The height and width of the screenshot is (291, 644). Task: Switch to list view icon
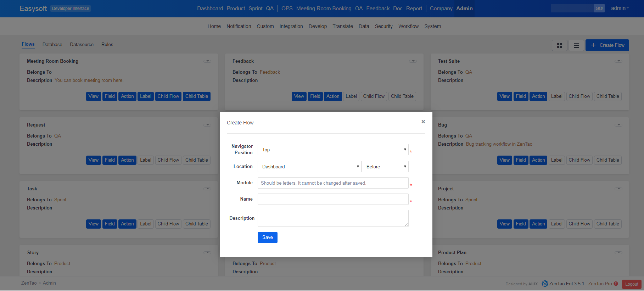(576, 45)
